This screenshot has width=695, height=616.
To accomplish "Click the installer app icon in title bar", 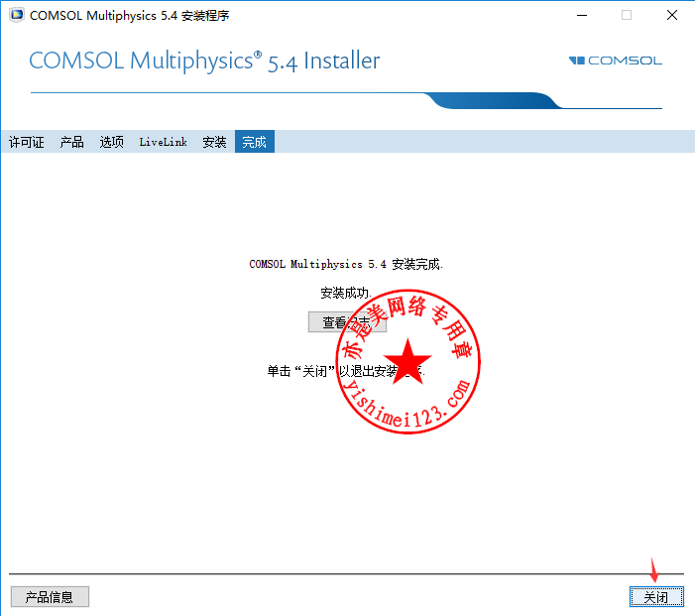I will coord(17,15).
